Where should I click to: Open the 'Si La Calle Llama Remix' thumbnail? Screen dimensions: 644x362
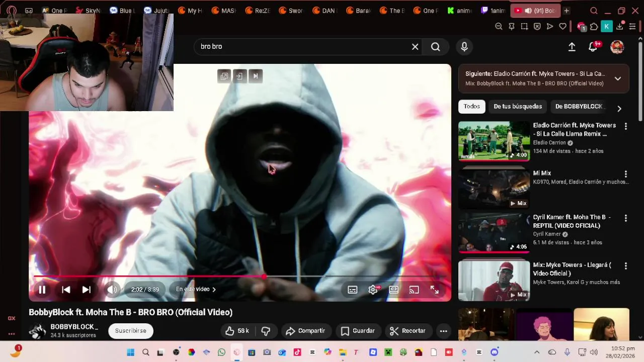494,141
